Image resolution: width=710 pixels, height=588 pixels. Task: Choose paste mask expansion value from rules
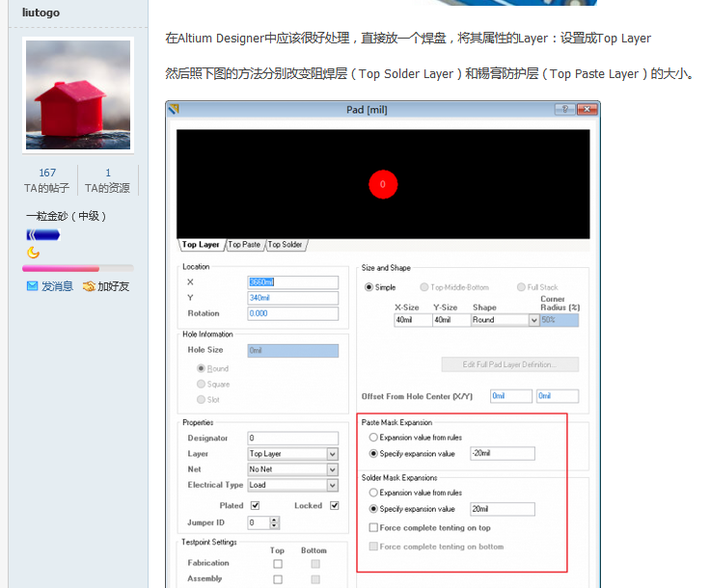373,438
